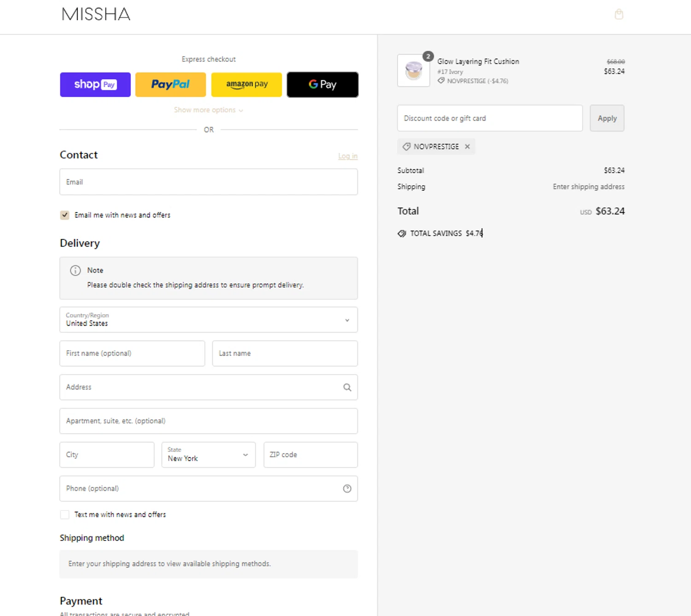Click the Note info icon
Viewport: 691px width, 616px height.
coord(75,270)
